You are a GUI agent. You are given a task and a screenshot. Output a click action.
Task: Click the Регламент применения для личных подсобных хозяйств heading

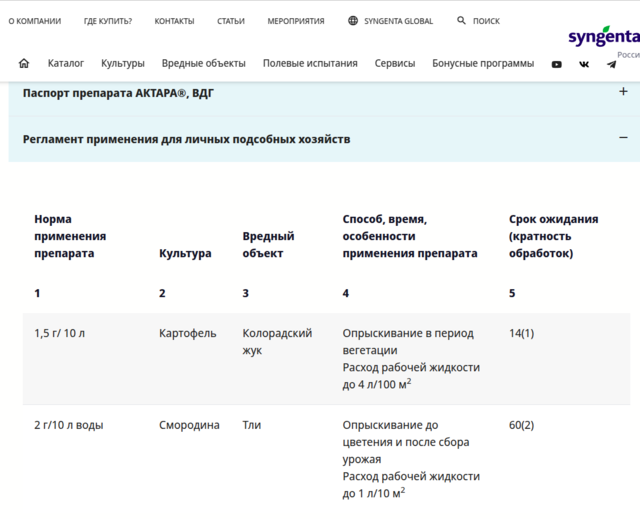tap(186, 139)
